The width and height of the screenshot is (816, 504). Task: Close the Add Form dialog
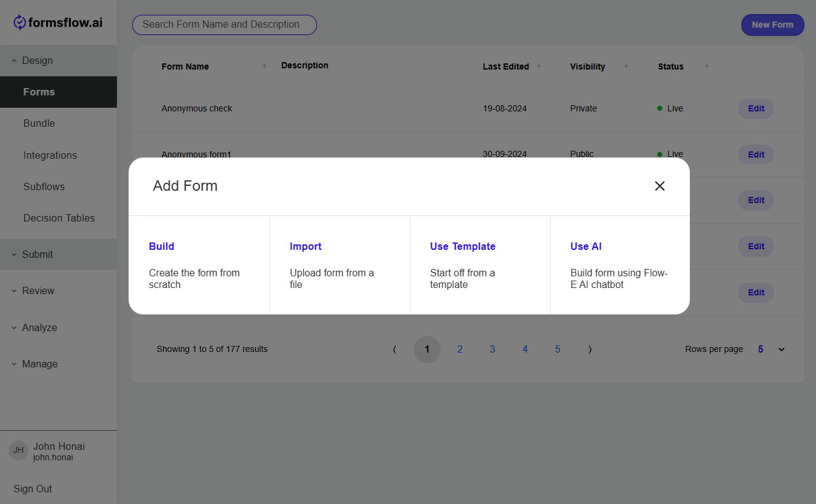[x=660, y=186]
